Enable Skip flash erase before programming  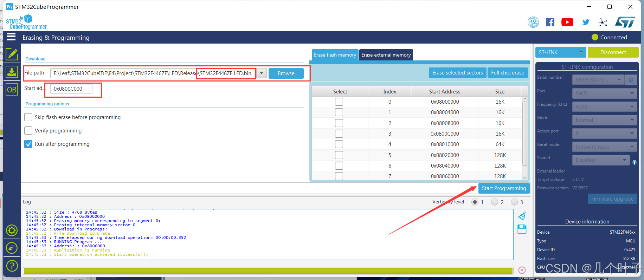click(x=28, y=117)
